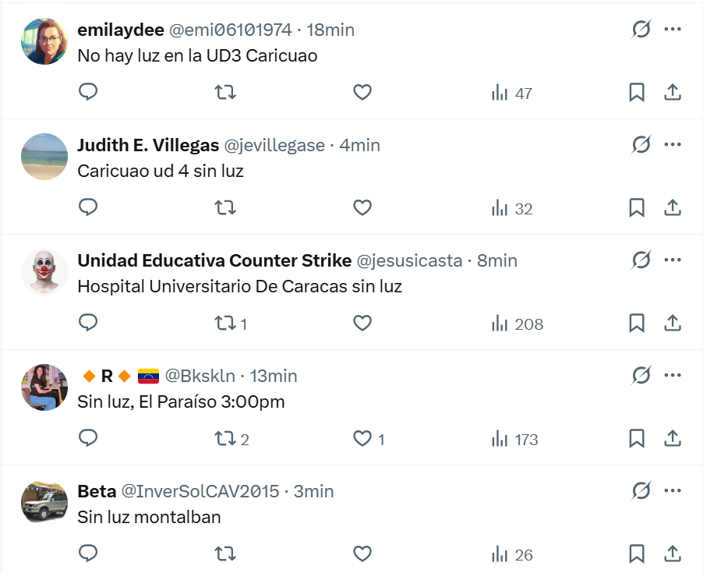
Task: Click Unidad Educativa Counter Strike's clown avatar
Action: pyautogui.click(x=44, y=272)
